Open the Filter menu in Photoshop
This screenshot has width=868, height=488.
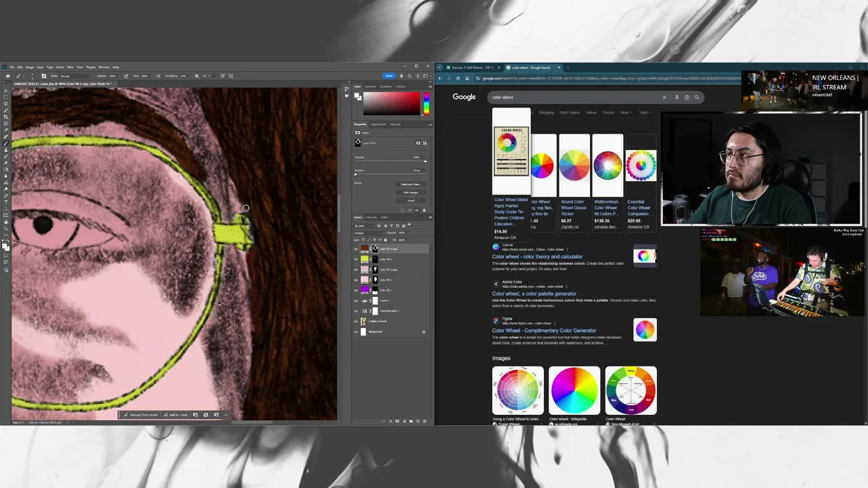(70, 67)
